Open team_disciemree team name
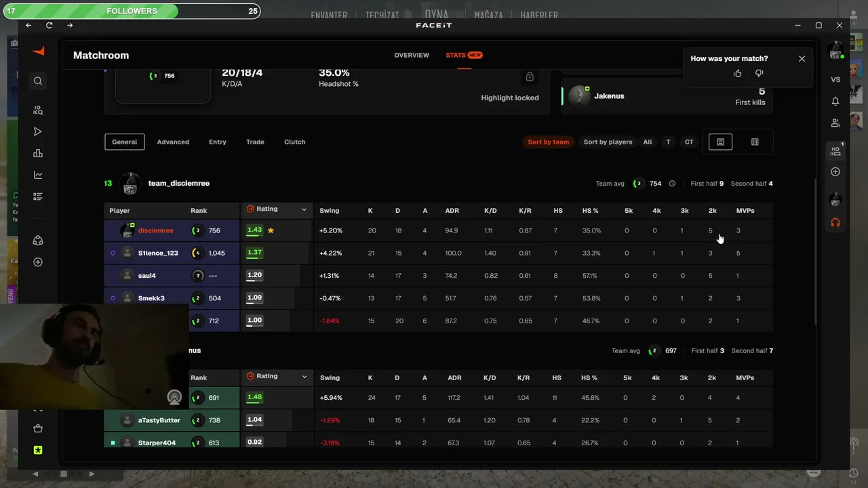 point(179,184)
